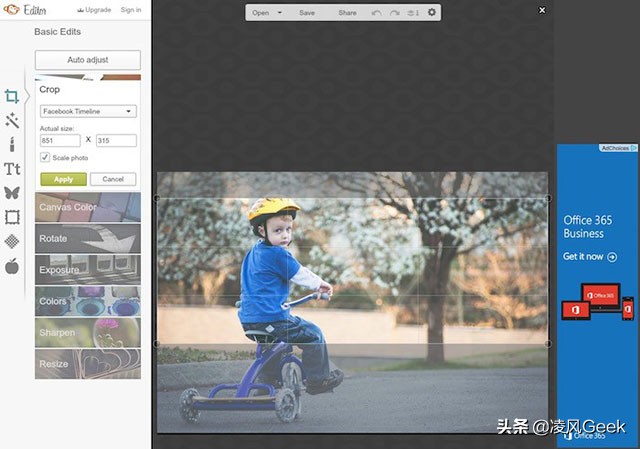This screenshot has width=640, height=449.
Task: Open the butterfly Overlays tab
Action: click(x=12, y=192)
